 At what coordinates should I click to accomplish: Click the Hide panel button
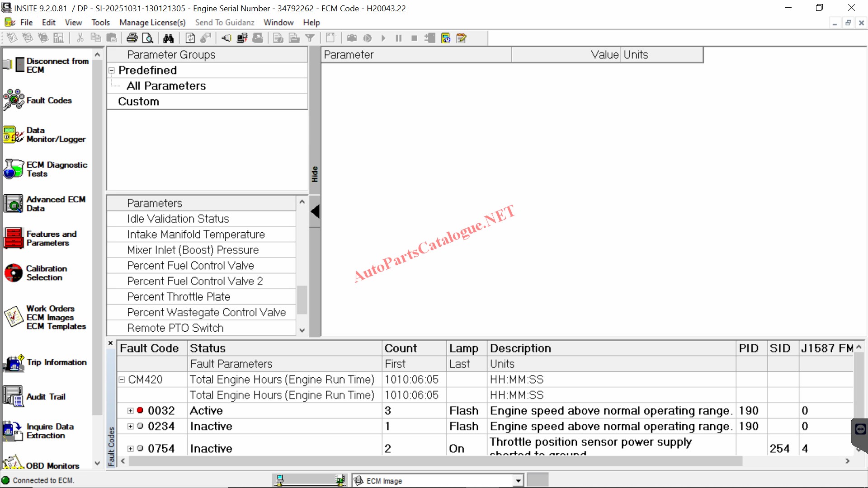point(315,174)
